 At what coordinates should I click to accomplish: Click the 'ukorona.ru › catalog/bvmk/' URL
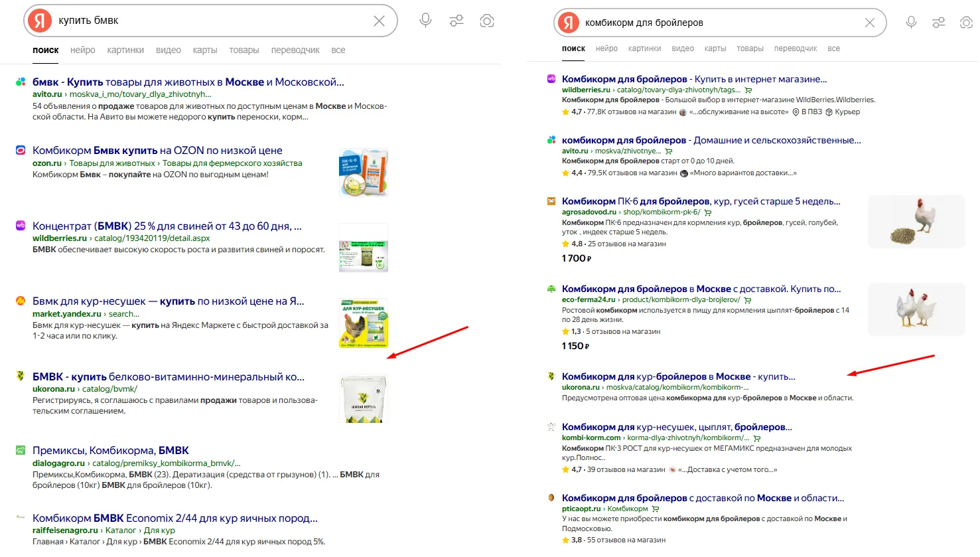point(85,389)
